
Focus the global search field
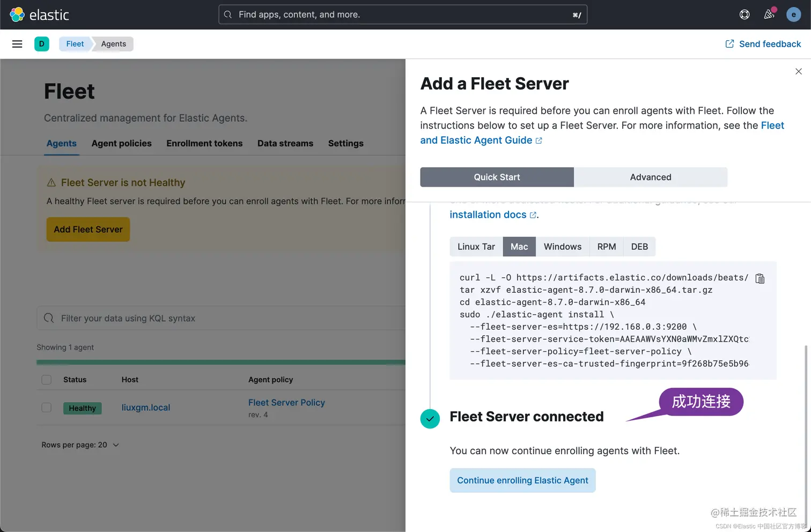coord(403,14)
